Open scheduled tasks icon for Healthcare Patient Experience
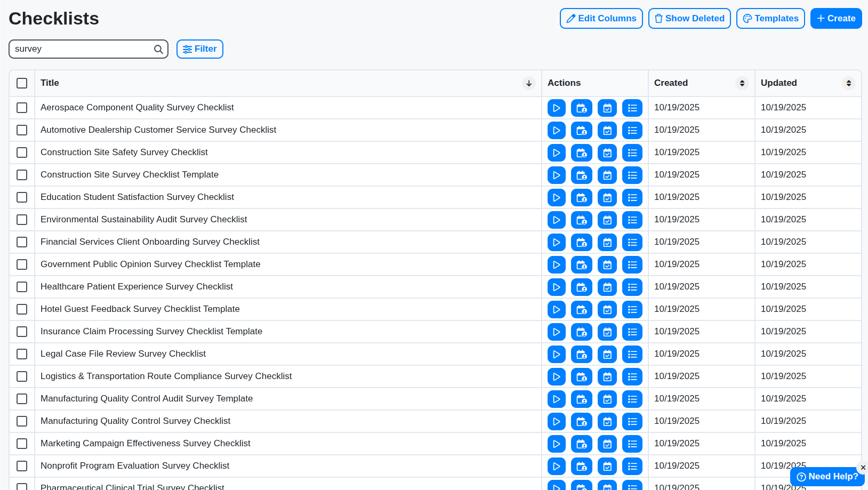Image resolution: width=868 pixels, height=490 pixels. pos(607,287)
